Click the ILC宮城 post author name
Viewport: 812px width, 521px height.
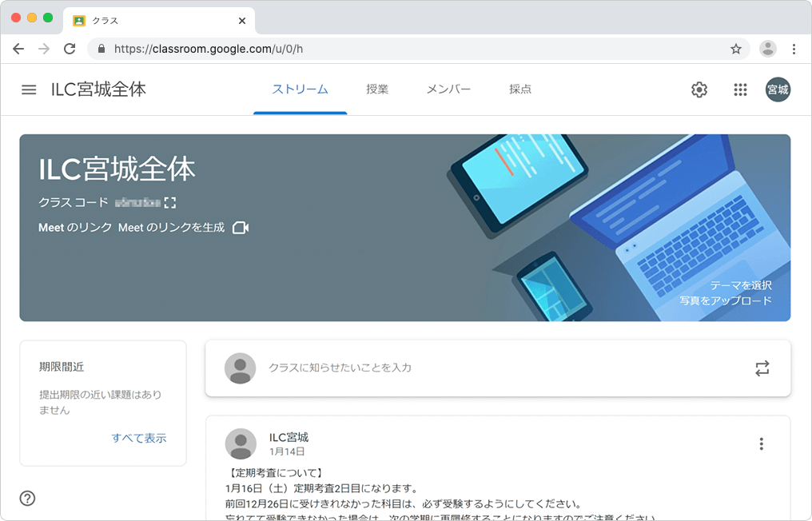[x=289, y=437]
